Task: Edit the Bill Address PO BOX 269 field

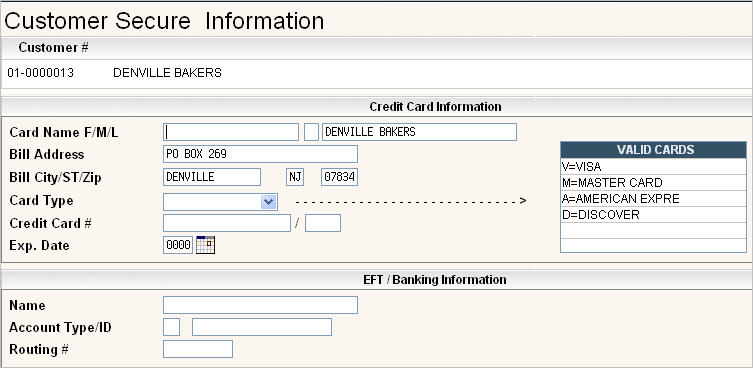Action: [260, 154]
